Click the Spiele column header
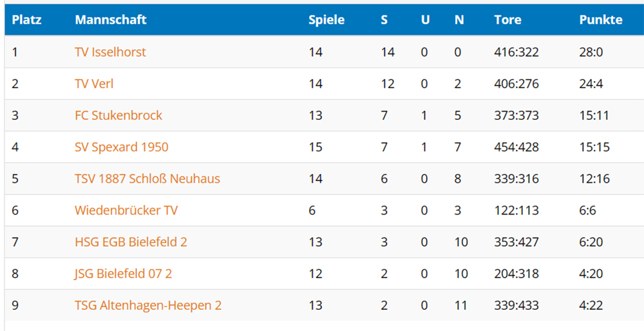This screenshot has height=331, width=644. pos(327,20)
